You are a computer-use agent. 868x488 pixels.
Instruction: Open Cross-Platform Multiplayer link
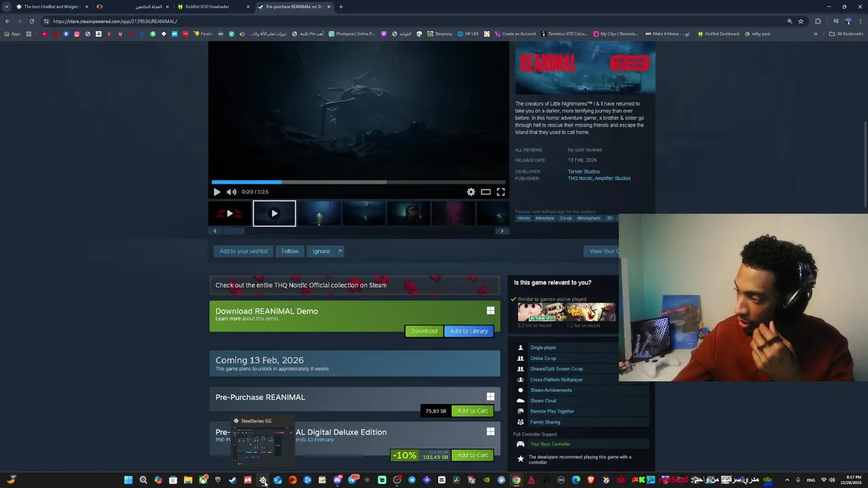pyautogui.click(x=556, y=380)
